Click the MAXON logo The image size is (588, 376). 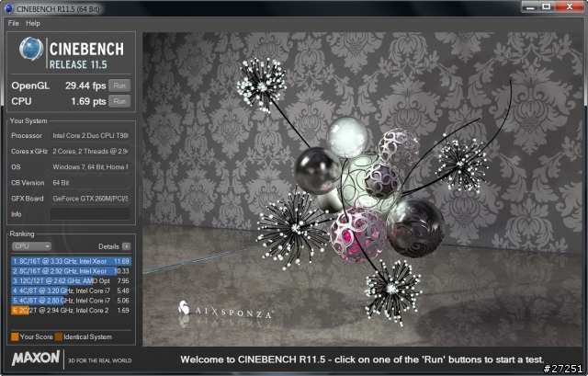point(36,358)
